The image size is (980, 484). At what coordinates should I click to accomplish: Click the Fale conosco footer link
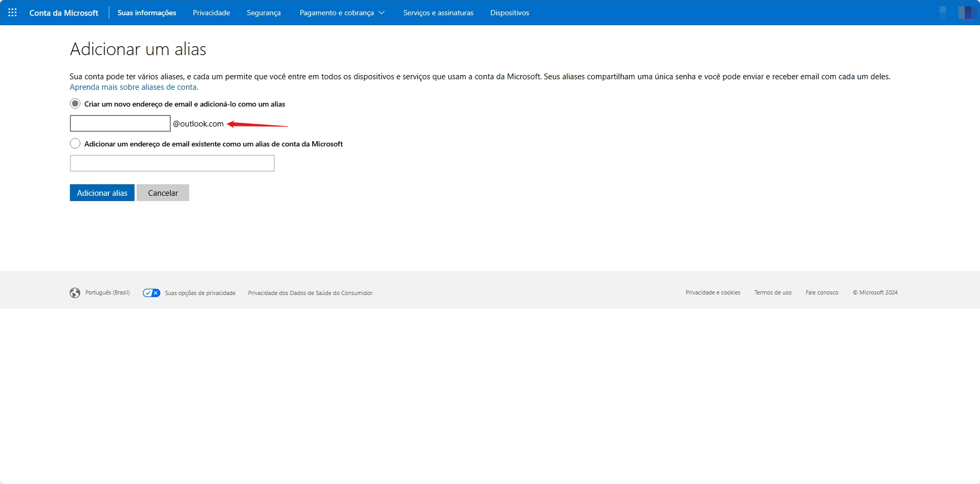[822, 292]
